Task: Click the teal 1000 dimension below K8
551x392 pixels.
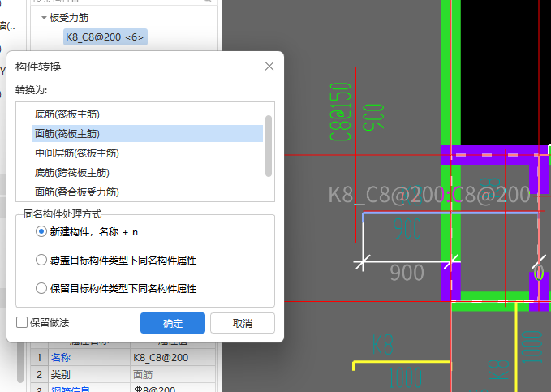Action: [x=405, y=378]
